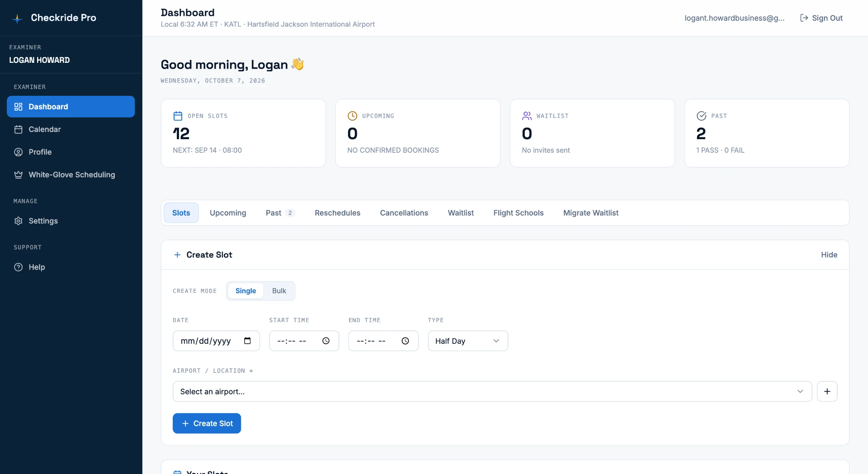Click the Date mm/dd/yyyy input field
Screen dimensions: 868x474
[216, 341]
